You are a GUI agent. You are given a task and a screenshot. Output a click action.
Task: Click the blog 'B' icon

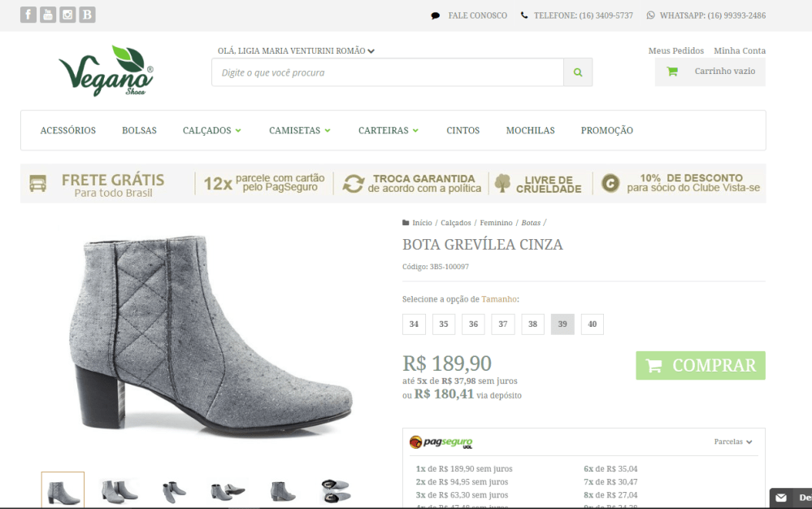(87, 15)
